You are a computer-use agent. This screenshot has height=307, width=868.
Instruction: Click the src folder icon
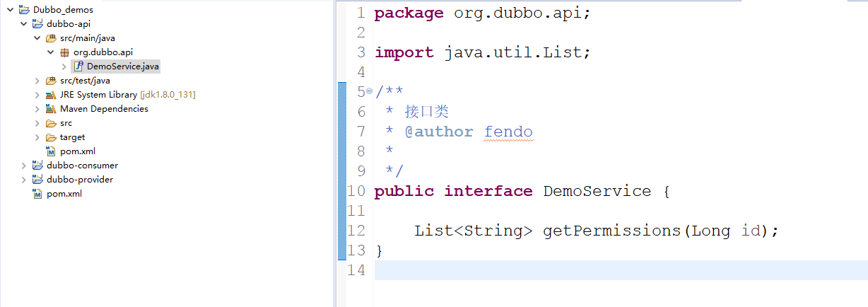(x=51, y=123)
